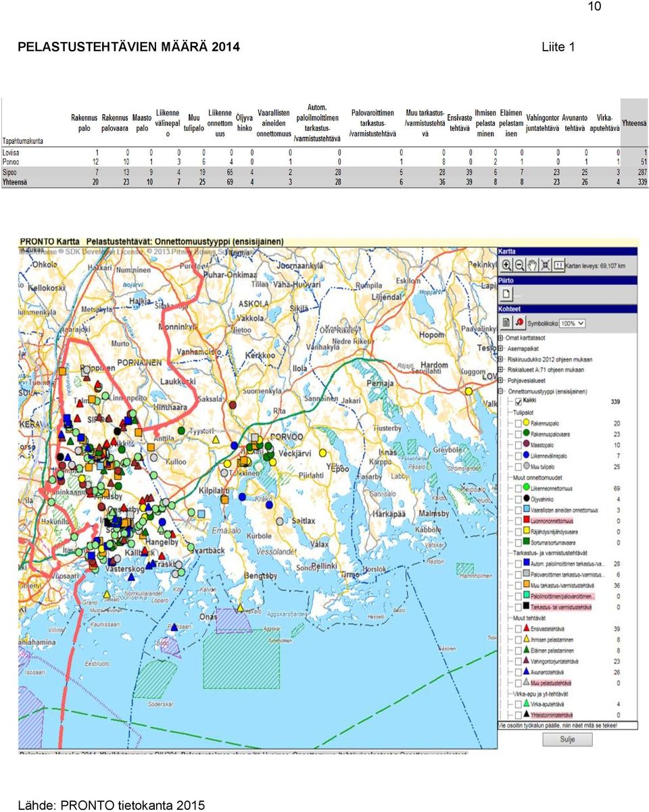This screenshot has width=649, height=812.
Task: Expand Riskialueet A:71 ohjeen mukaan node
Action: coord(501,370)
